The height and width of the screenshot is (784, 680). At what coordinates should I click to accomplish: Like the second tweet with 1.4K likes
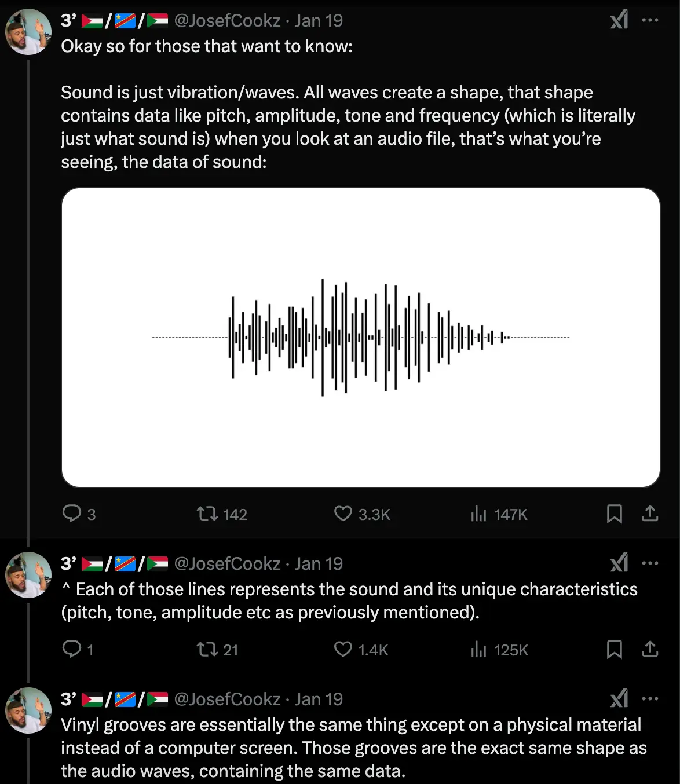click(343, 649)
